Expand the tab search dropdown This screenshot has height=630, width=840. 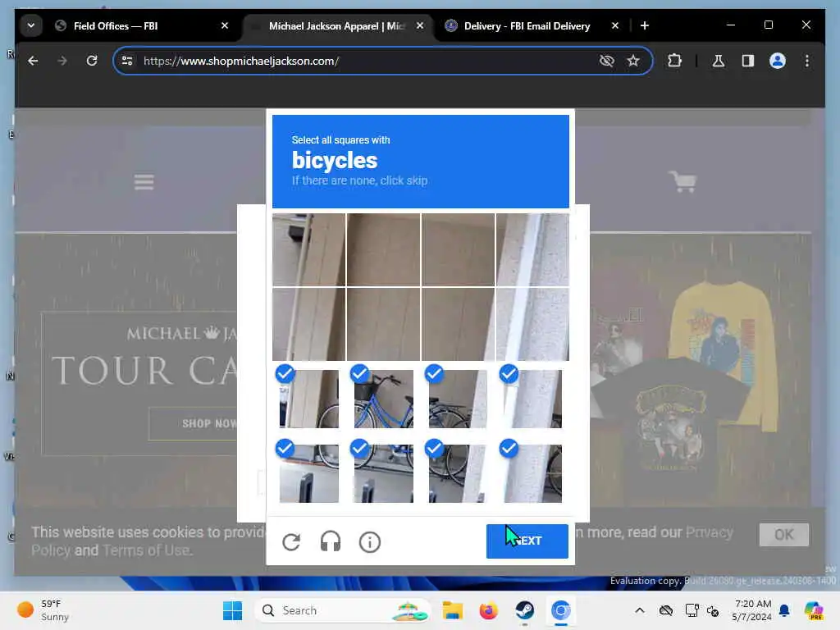click(x=31, y=25)
